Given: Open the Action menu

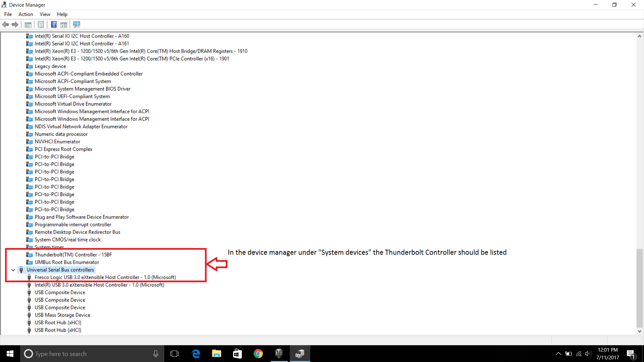Looking at the screenshot, I should click(x=25, y=14).
